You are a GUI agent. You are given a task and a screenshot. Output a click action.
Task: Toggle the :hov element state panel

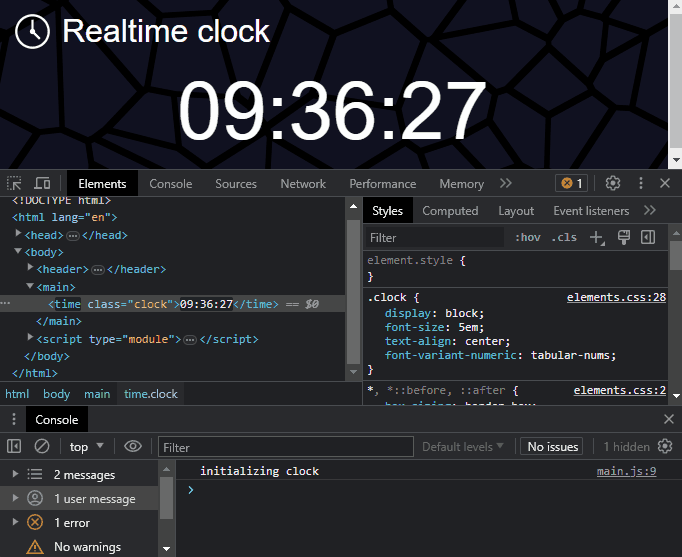[x=527, y=237]
